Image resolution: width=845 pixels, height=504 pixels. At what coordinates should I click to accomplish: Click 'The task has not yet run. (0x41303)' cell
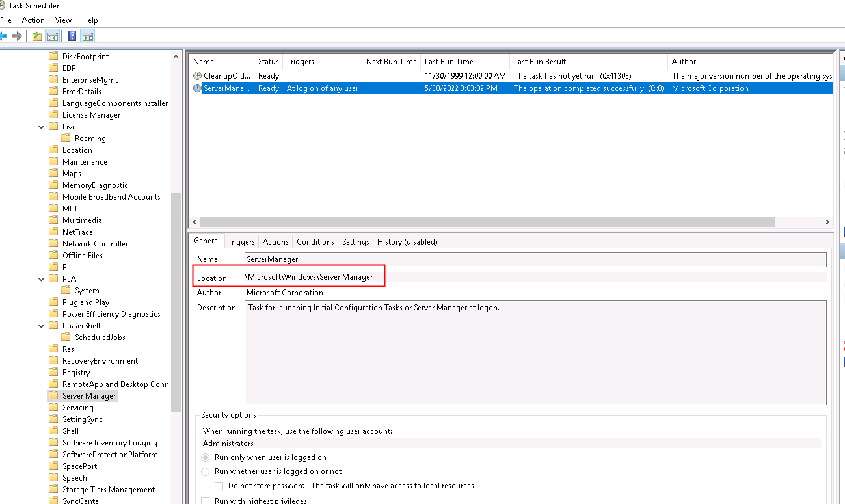572,76
